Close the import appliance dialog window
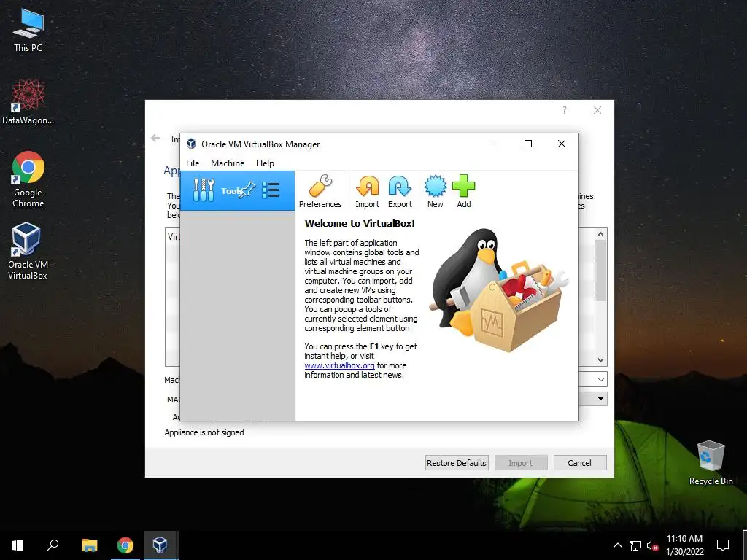The width and height of the screenshot is (747, 560). [597, 111]
